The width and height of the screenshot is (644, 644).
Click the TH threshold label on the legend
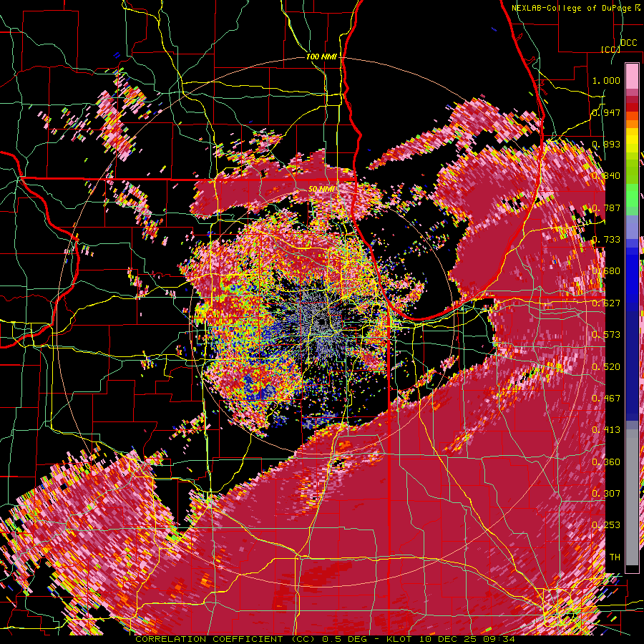click(x=615, y=557)
